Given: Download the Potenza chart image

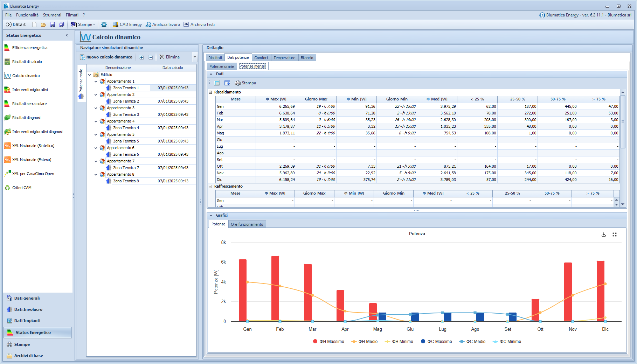Looking at the screenshot, I should pyautogui.click(x=604, y=234).
